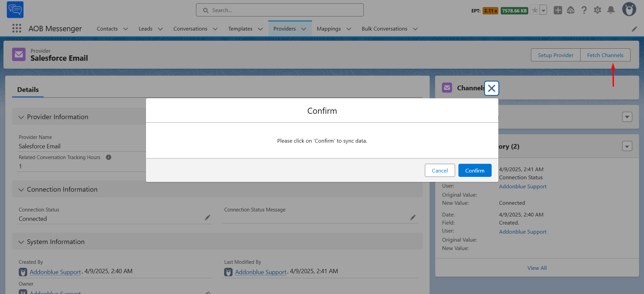Image resolution: width=644 pixels, height=294 pixels.
Task: Open the Setup gear icon
Action: point(597,10)
